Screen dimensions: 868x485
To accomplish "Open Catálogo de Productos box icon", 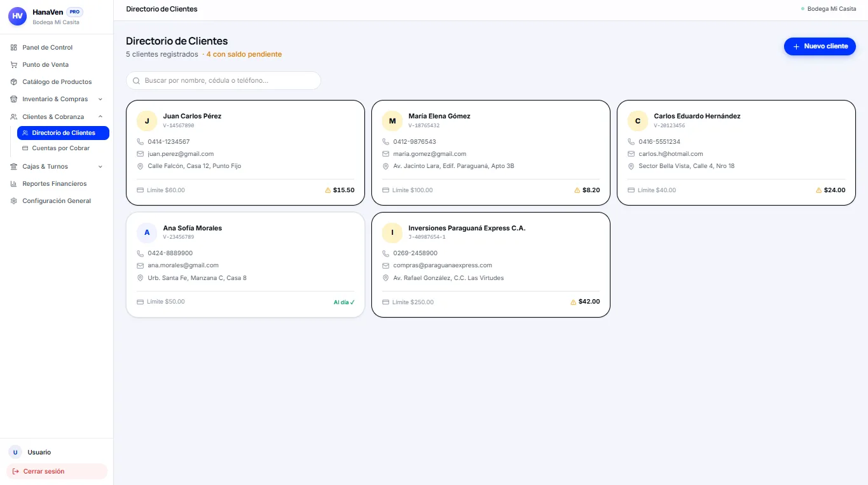I will click(x=14, y=81).
